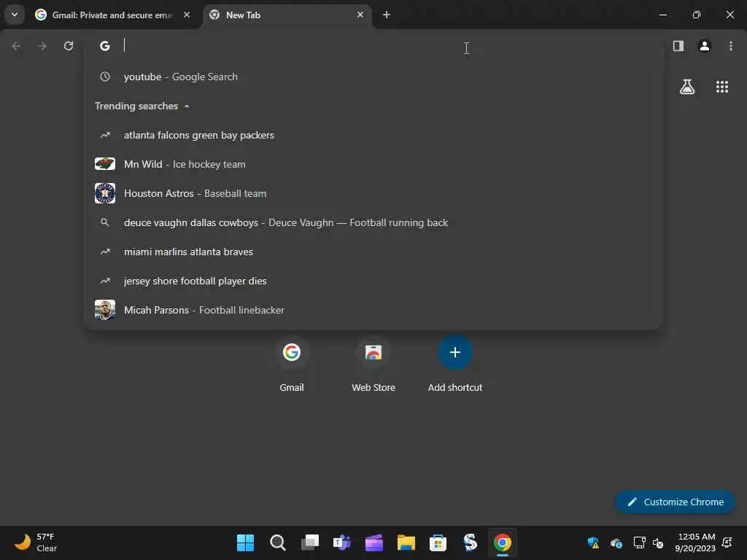
Task: Close the New Tab tab
Action: [x=360, y=15]
